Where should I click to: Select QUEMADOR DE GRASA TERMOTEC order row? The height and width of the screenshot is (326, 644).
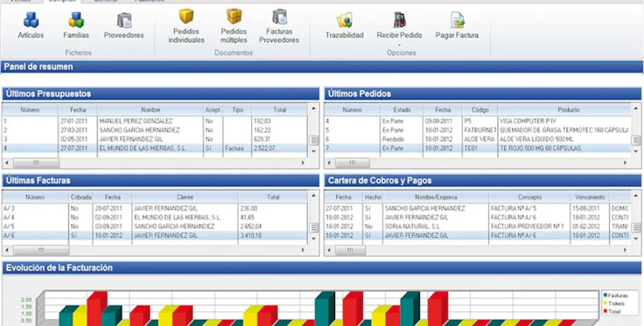pos(478,130)
